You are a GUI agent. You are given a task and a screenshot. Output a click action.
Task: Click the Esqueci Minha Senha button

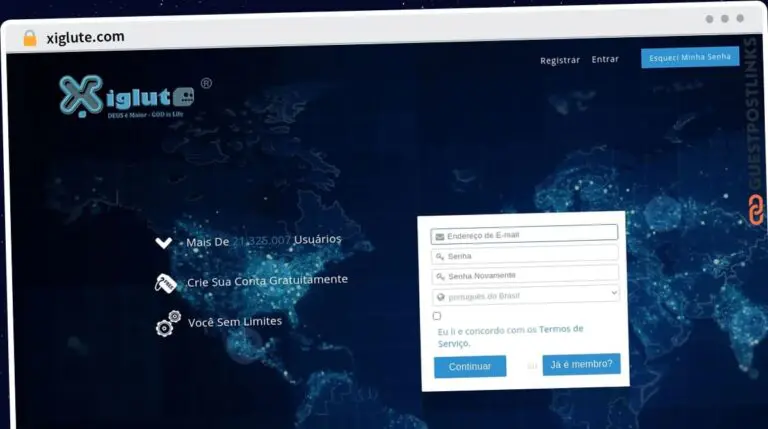(x=690, y=57)
